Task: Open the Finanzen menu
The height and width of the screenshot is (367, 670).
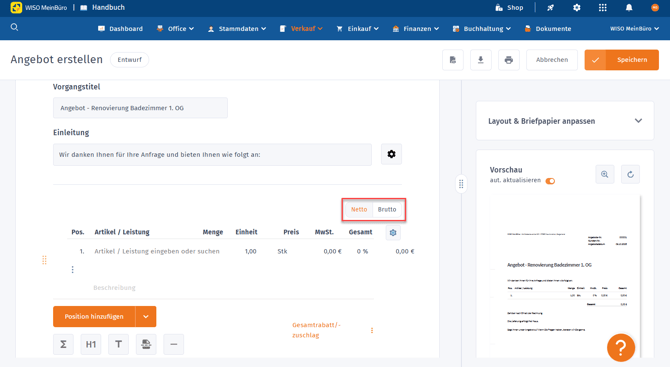Action: coord(416,29)
